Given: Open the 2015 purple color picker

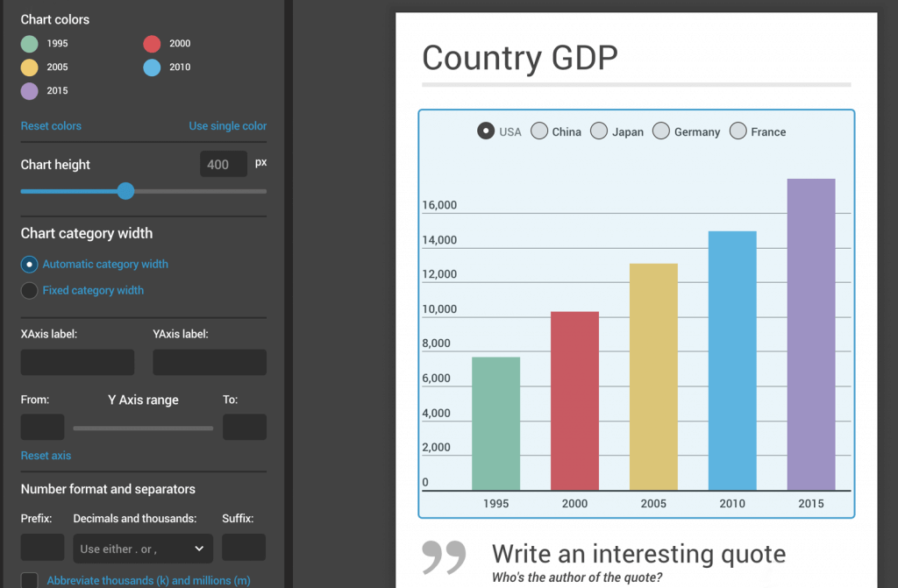Looking at the screenshot, I should click(x=30, y=90).
